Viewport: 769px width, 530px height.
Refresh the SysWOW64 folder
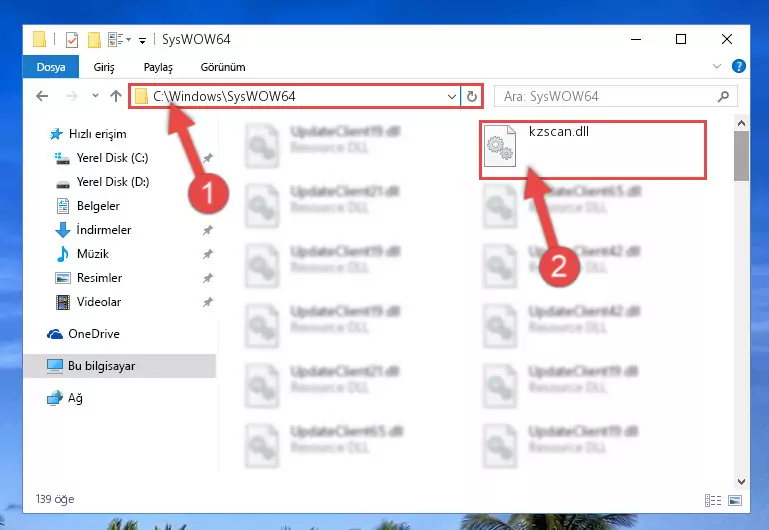coord(472,97)
